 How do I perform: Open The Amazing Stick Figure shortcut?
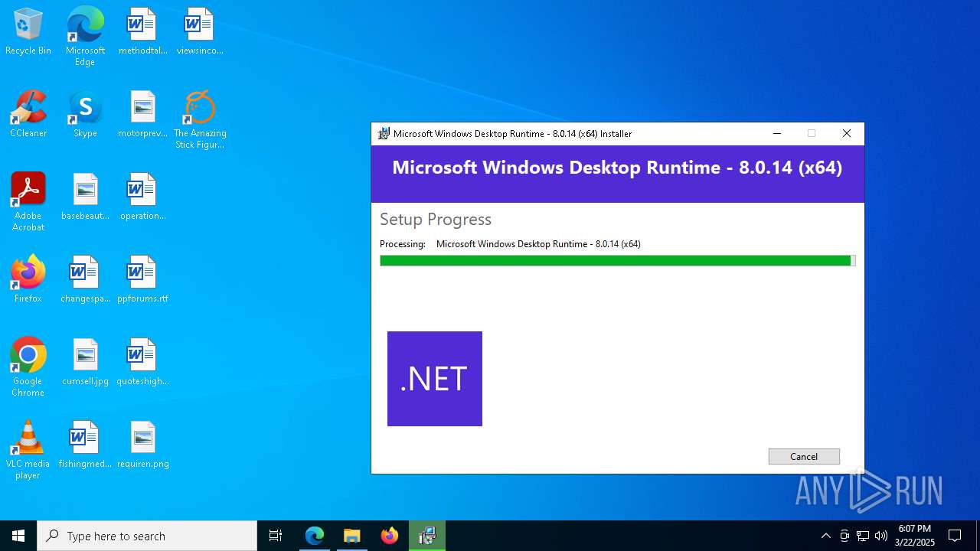[200, 120]
